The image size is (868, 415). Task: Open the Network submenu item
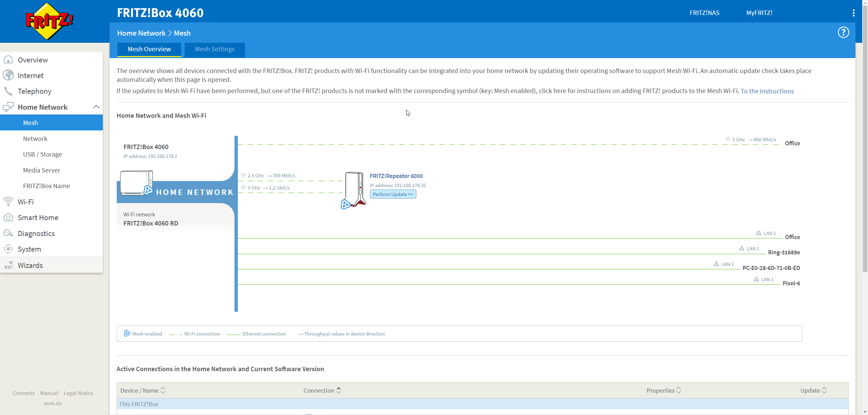(35, 139)
